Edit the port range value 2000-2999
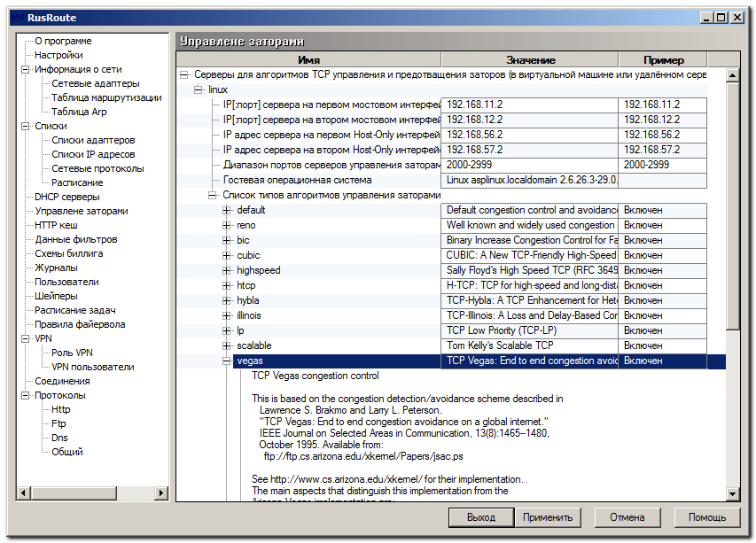 click(529, 165)
